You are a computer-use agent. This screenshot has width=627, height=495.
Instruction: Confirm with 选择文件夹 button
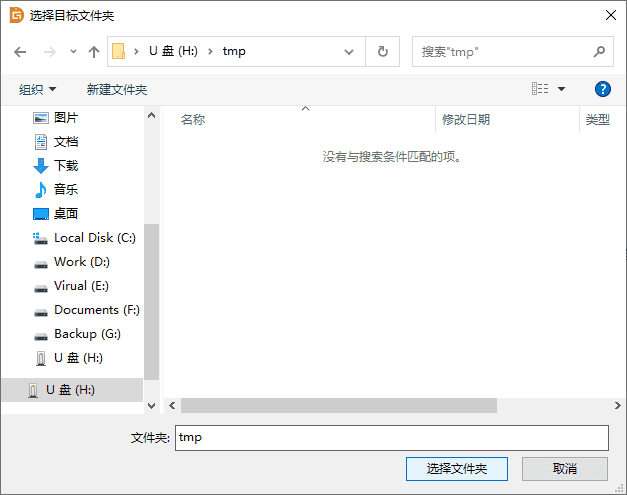(x=457, y=469)
